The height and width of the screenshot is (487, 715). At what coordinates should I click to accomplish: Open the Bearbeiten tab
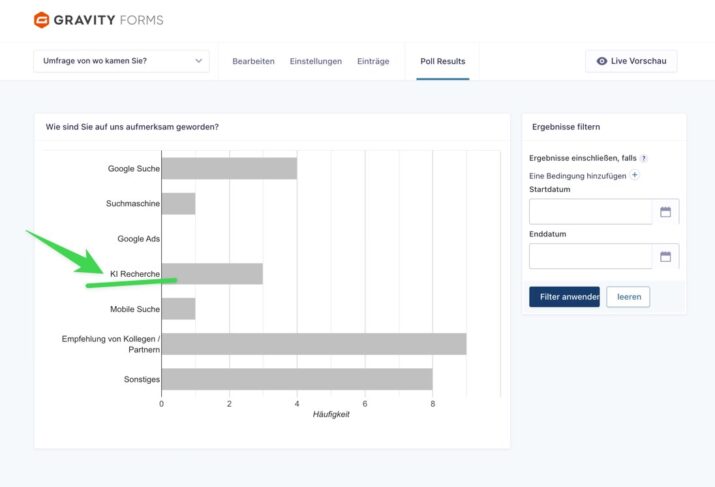pyautogui.click(x=254, y=61)
